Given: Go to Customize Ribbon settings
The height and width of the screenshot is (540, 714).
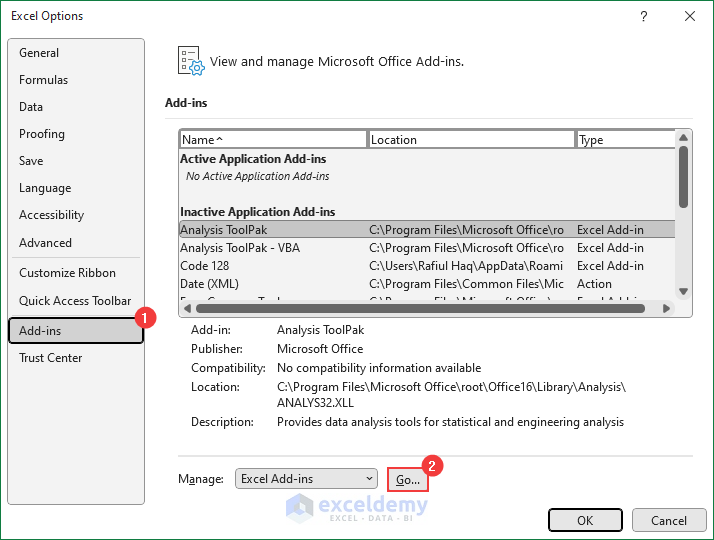Looking at the screenshot, I should pos(67,273).
